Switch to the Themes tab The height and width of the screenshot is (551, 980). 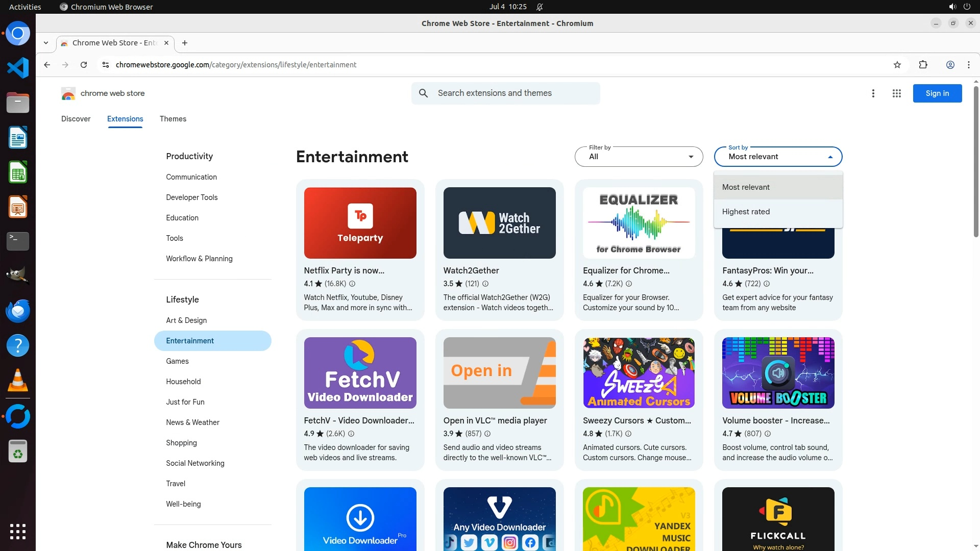tap(173, 119)
